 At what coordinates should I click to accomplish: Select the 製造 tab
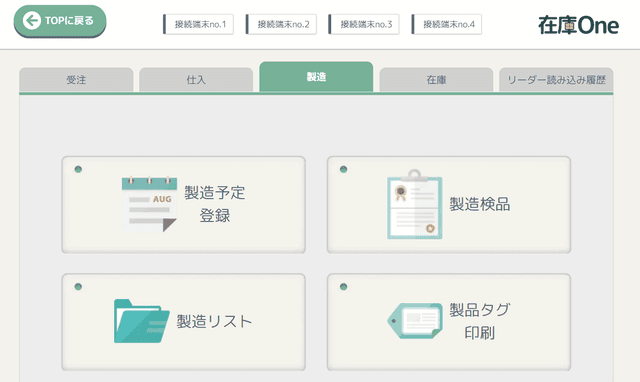click(x=316, y=77)
